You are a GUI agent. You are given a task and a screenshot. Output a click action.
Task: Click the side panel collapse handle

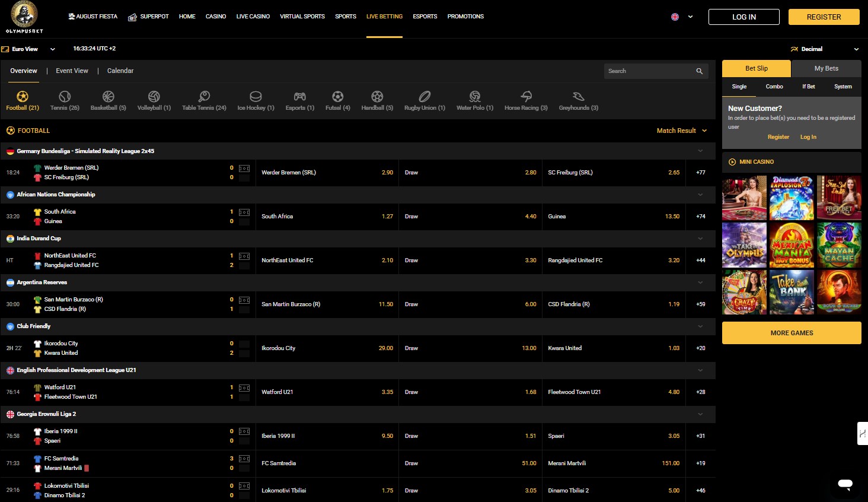point(863,434)
